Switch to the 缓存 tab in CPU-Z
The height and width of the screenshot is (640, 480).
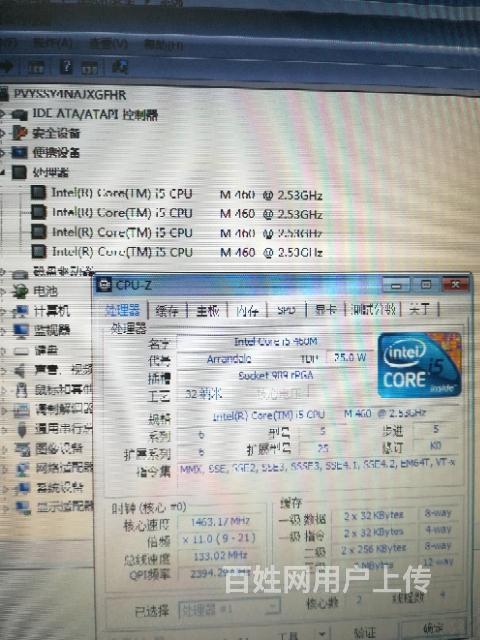(x=167, y=311)
